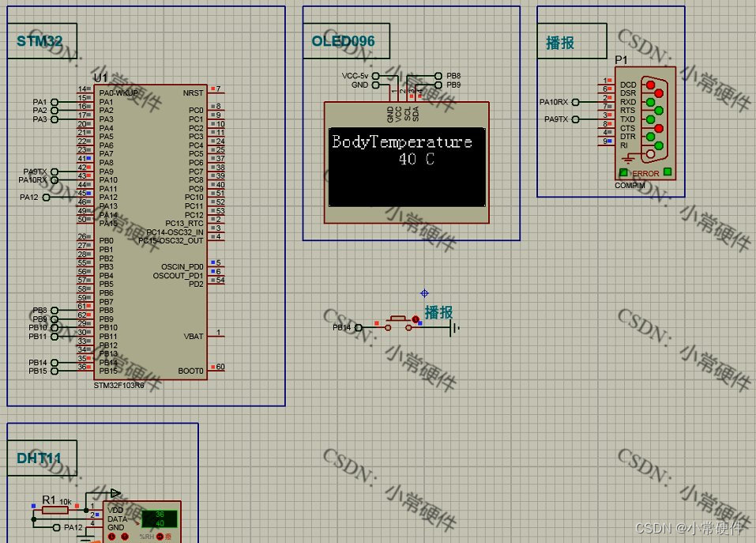Select the PB10 terminal on STM32 block
This screenshot has height=543, width=756.
[43, 328]
